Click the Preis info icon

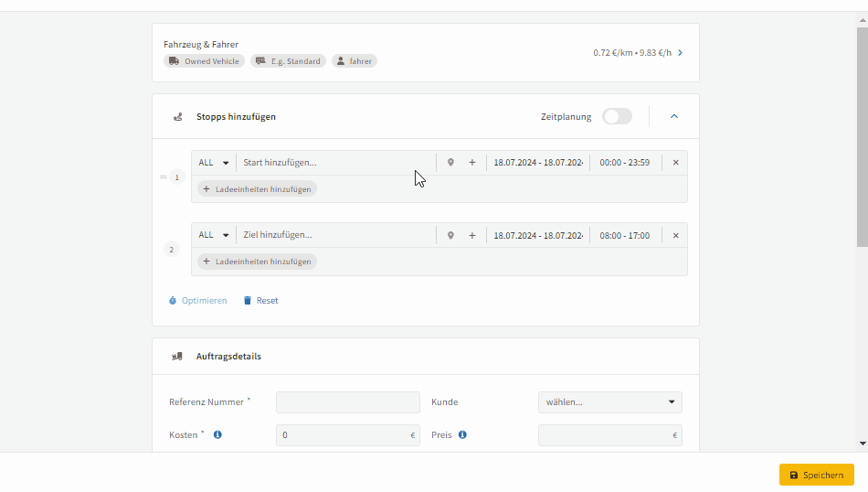(462, 435)
